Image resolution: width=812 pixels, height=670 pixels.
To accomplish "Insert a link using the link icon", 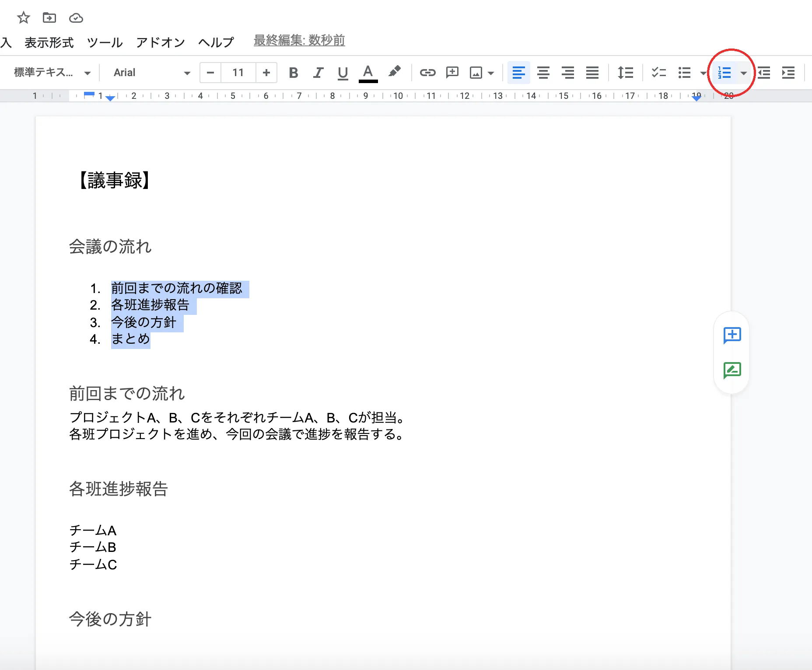I will click(x=427, y=73).
